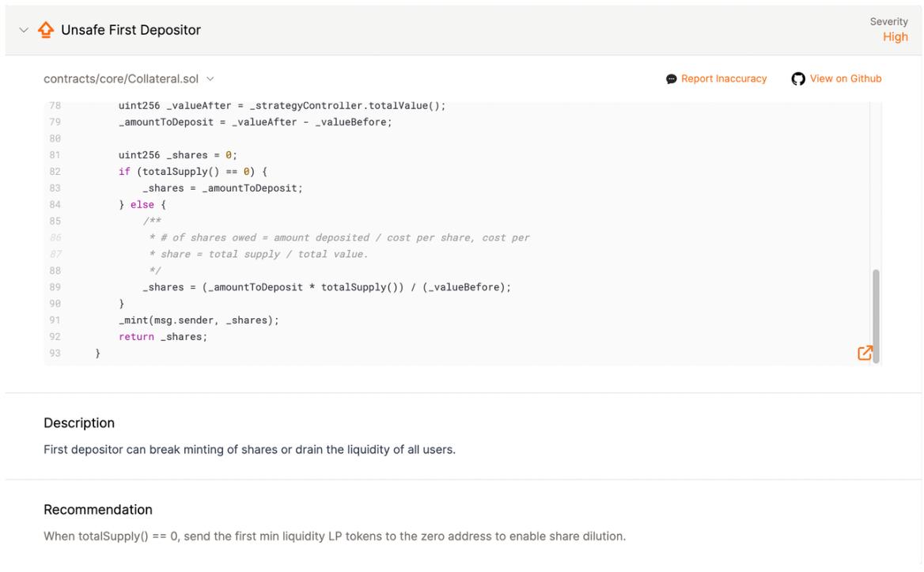The height and width of the screenshot is (572, 924).
Task: Click line number 82 in code gutter
Action: [55, 172]
